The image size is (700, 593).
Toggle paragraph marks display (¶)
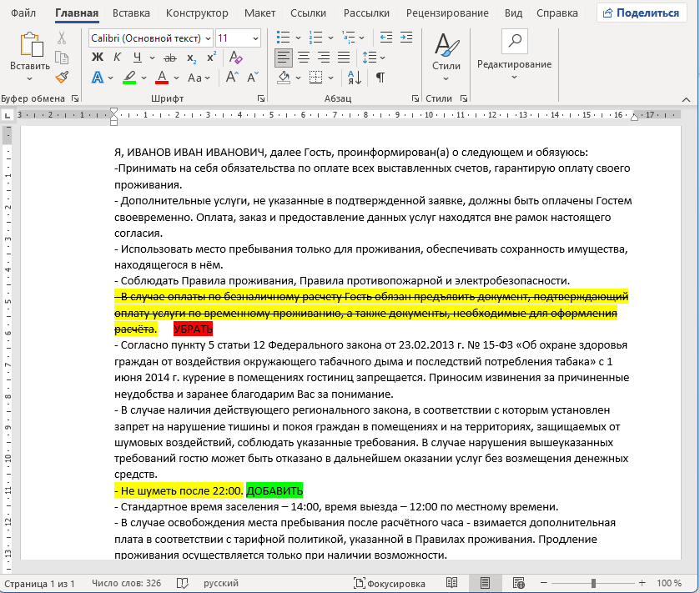click(380, 78)
